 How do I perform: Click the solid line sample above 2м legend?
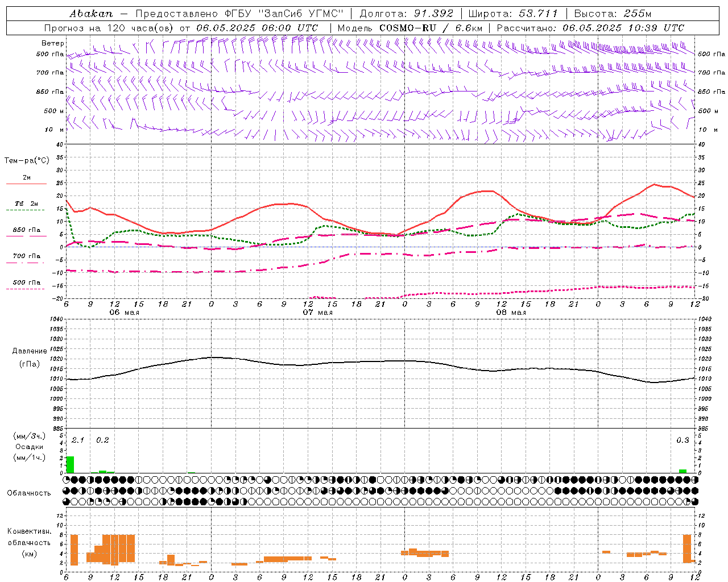[26, 184]
